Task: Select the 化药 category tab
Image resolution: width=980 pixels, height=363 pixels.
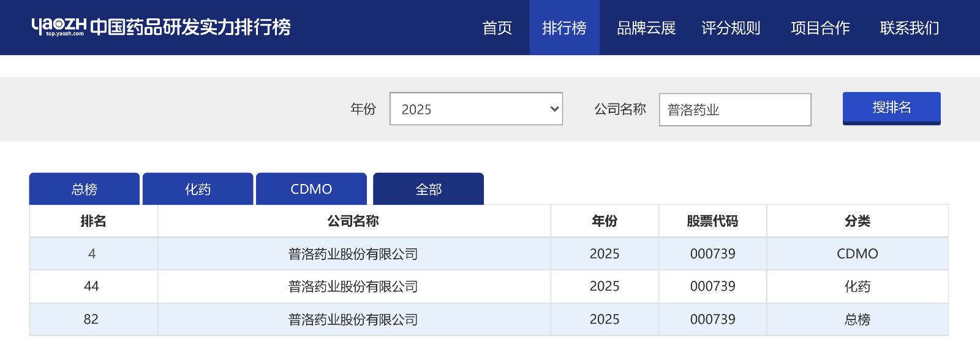Action: 197,189
